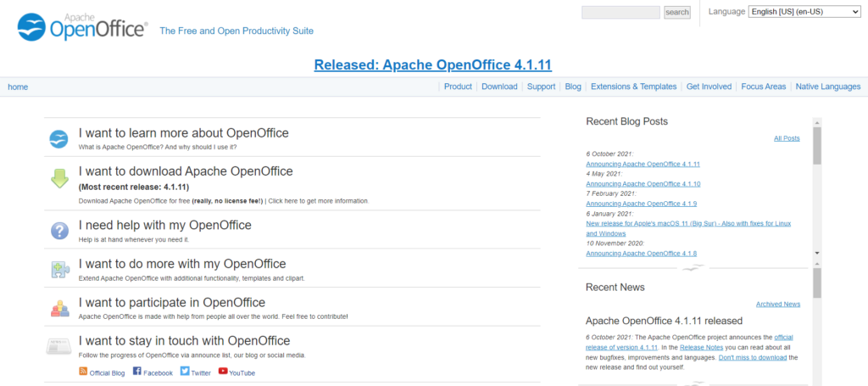
Task: Click the search input field
Action: coord(620,12)
